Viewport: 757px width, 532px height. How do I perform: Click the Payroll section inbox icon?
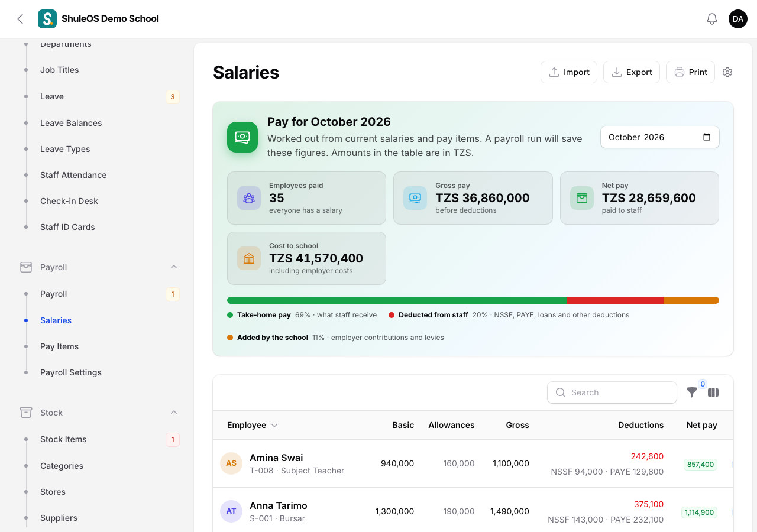[26, 267]
